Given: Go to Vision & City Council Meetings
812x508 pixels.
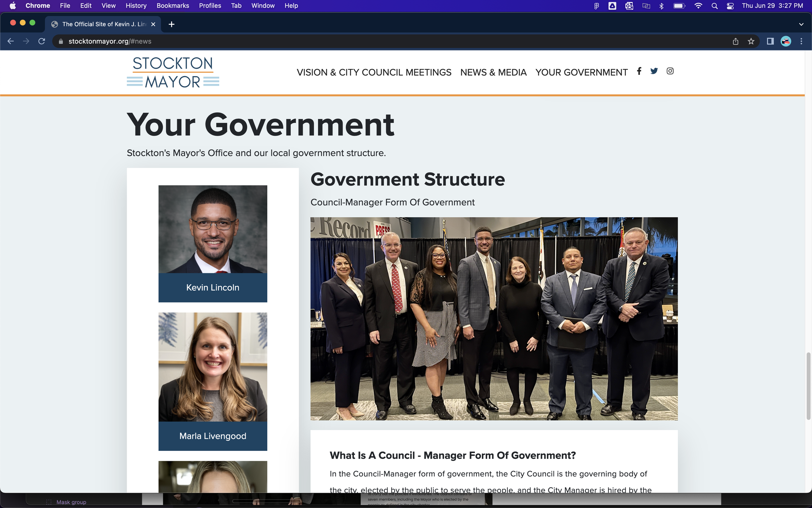Looking at the screenshot, I should 374,72.
